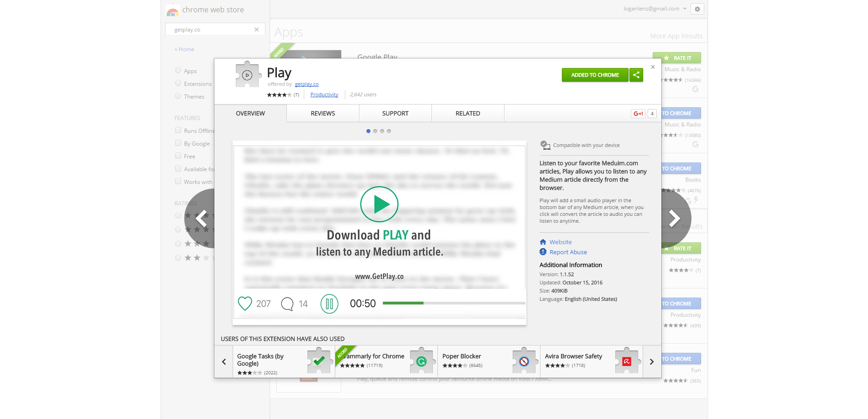868x419 pixels.
Task: Click the star rating of Play extension
Action: (279, 95)
